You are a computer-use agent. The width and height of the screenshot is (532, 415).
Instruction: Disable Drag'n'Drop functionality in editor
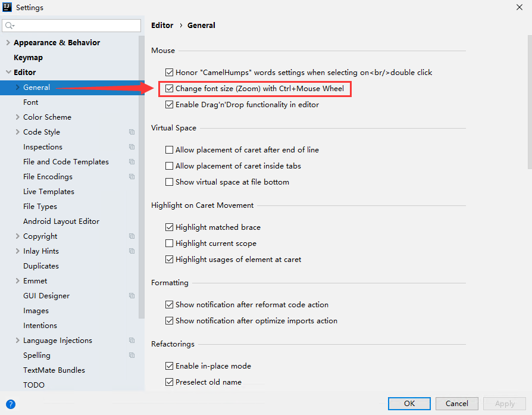[169, 105]
